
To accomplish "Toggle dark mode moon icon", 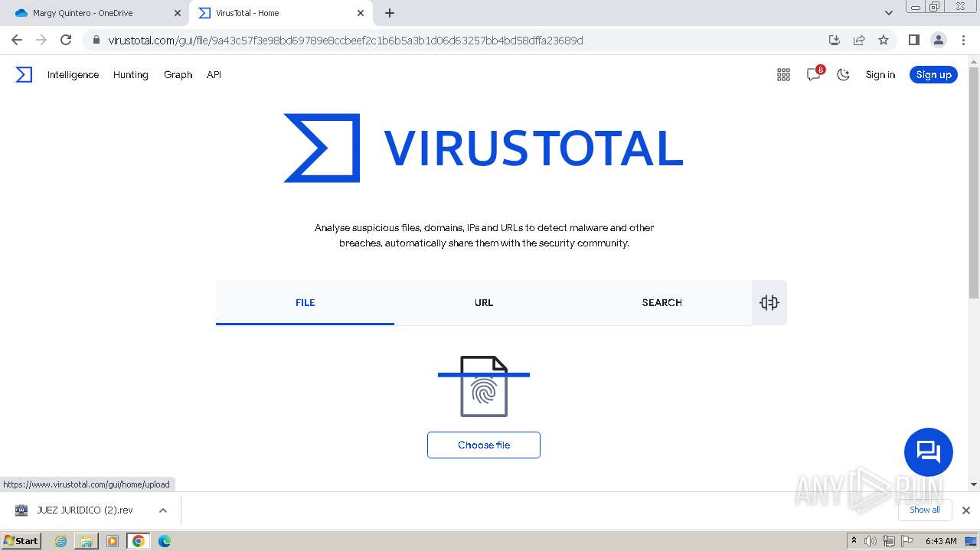I will point(843,74).
